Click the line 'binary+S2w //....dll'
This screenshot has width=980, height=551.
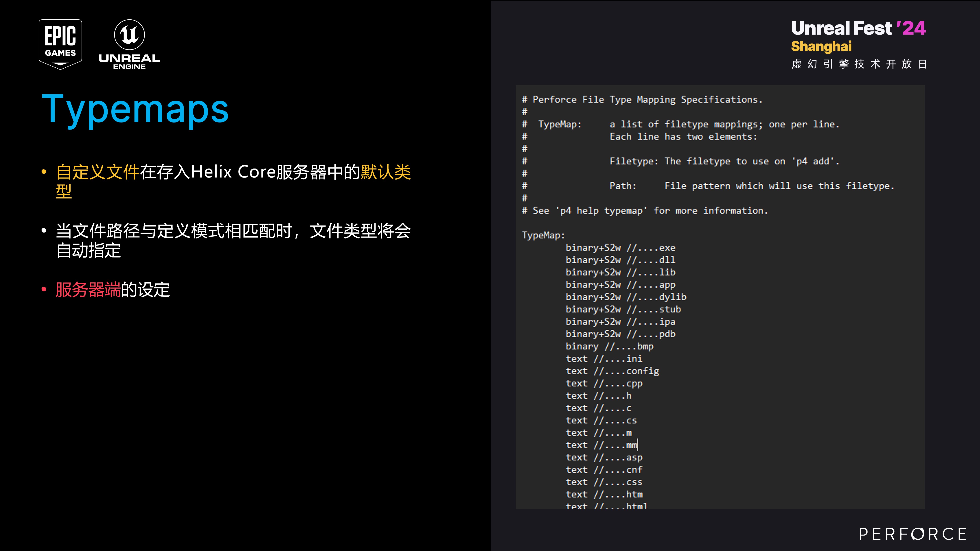[621, 260]
